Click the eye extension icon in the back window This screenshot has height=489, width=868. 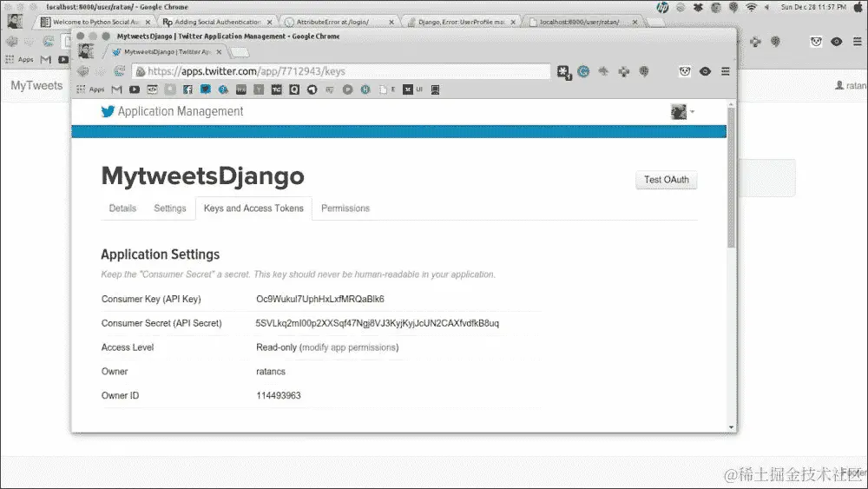(x=836, y=42)
